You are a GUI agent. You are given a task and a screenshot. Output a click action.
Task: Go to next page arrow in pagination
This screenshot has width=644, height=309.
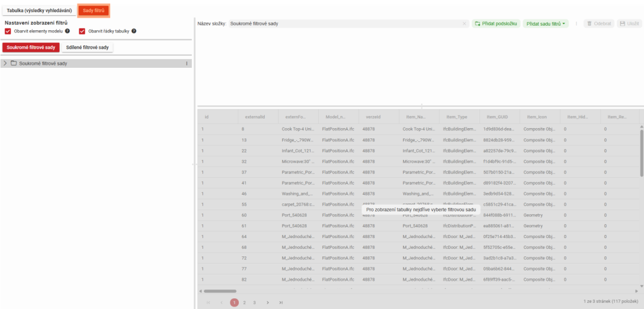point(267,302)
